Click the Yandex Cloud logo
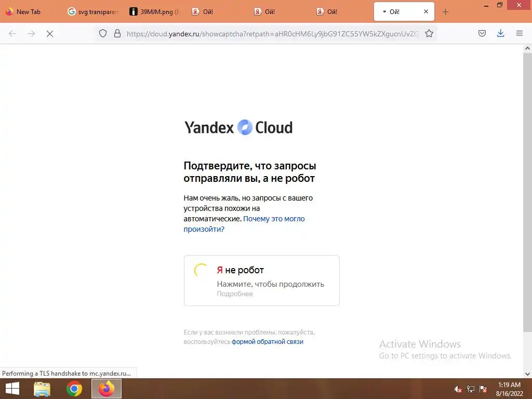532x399 pixels. (x=238, y=128)
